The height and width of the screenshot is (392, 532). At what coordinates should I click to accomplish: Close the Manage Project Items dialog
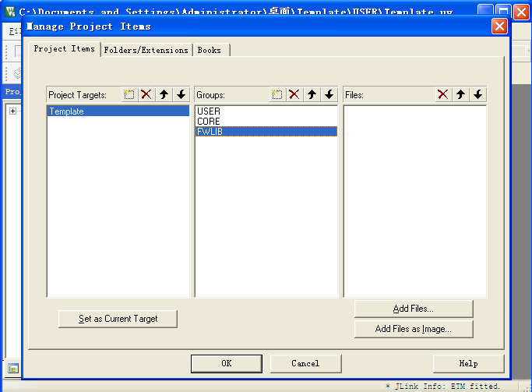tap(499, 26)
